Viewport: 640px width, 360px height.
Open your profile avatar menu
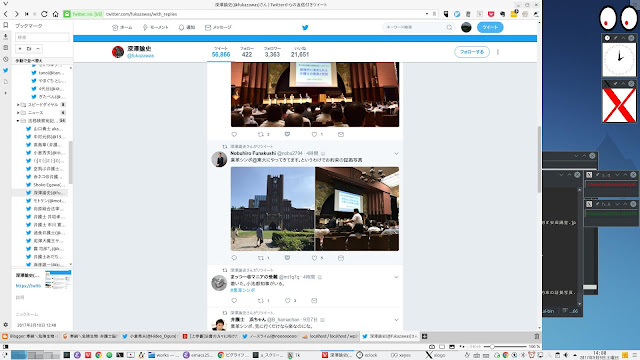[x=466, y=27]
